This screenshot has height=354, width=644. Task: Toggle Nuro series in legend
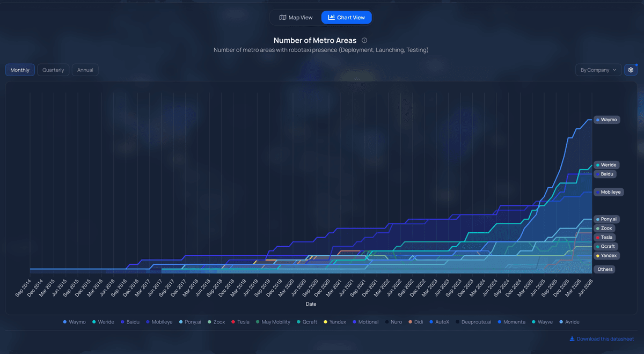(393, 322)
